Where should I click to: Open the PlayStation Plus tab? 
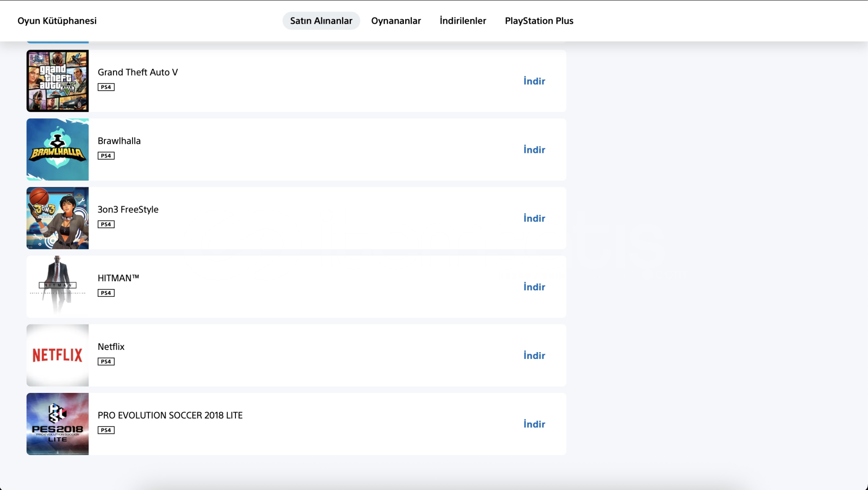coord(539,21)
